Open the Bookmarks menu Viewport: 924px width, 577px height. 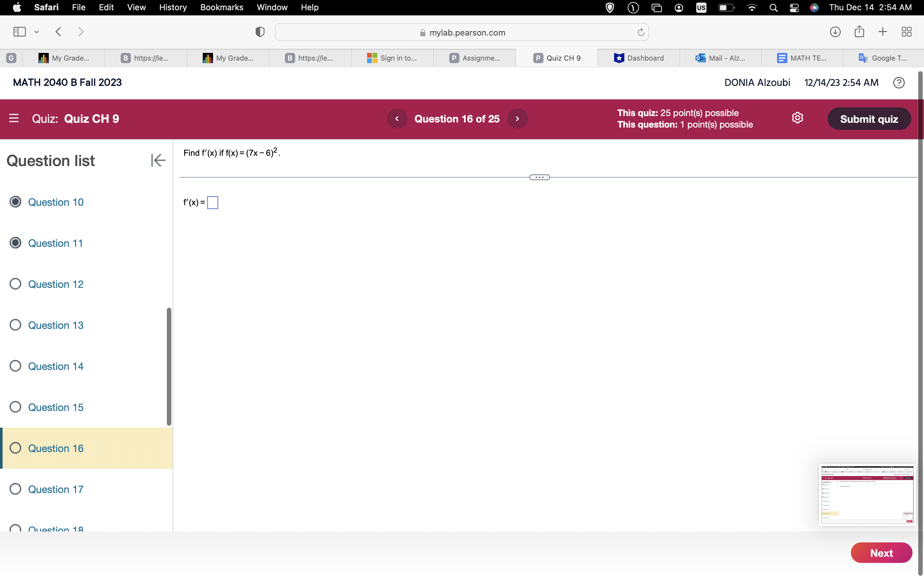click(x=221, y=7)
